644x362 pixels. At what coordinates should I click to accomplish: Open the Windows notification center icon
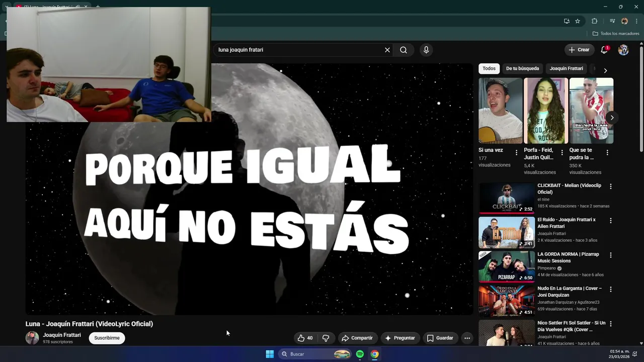point(635,354)
